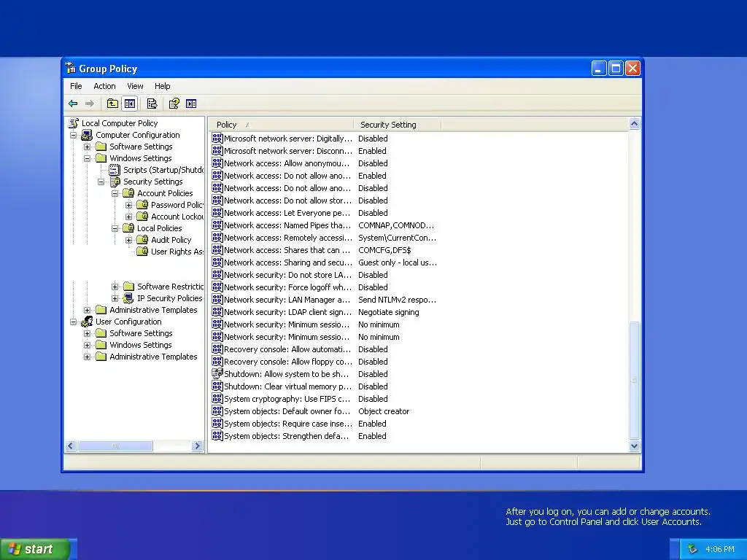Click the taskbar clock showing 4:06 PM
The width and height of the screenshot is (747, 560).
tap(720, 549)
